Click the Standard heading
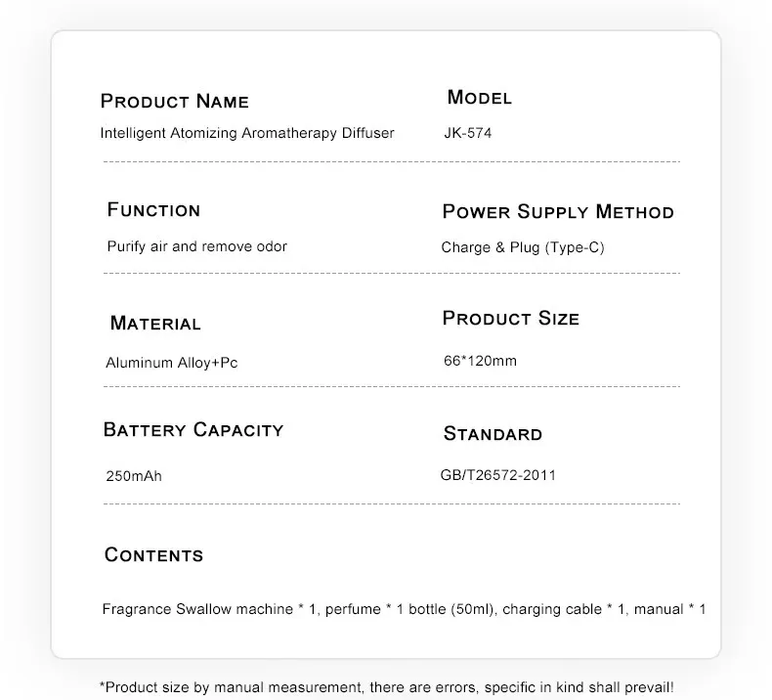The image size is (772, 700). pyautogui.click(x=493, y=434)
